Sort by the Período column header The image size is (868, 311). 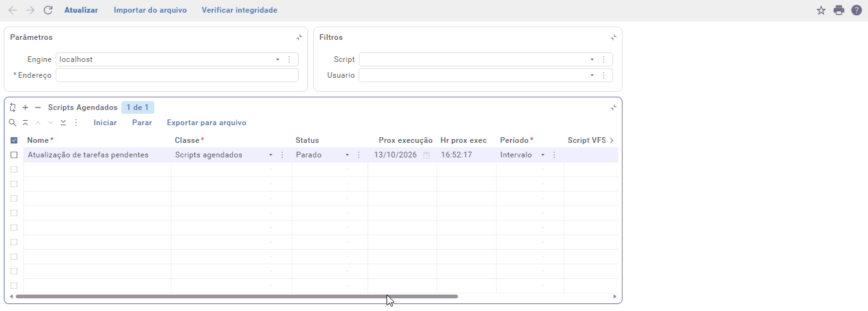(514, 140)
